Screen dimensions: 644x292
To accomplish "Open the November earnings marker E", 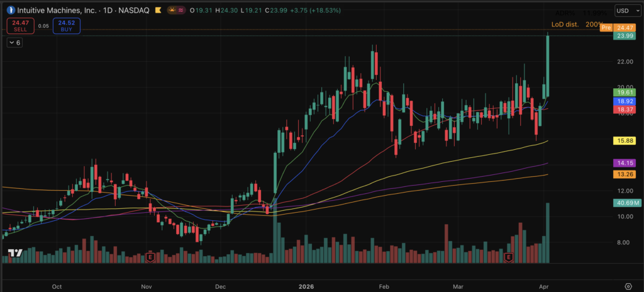I will pyautogui.click(x=150, y=257).
